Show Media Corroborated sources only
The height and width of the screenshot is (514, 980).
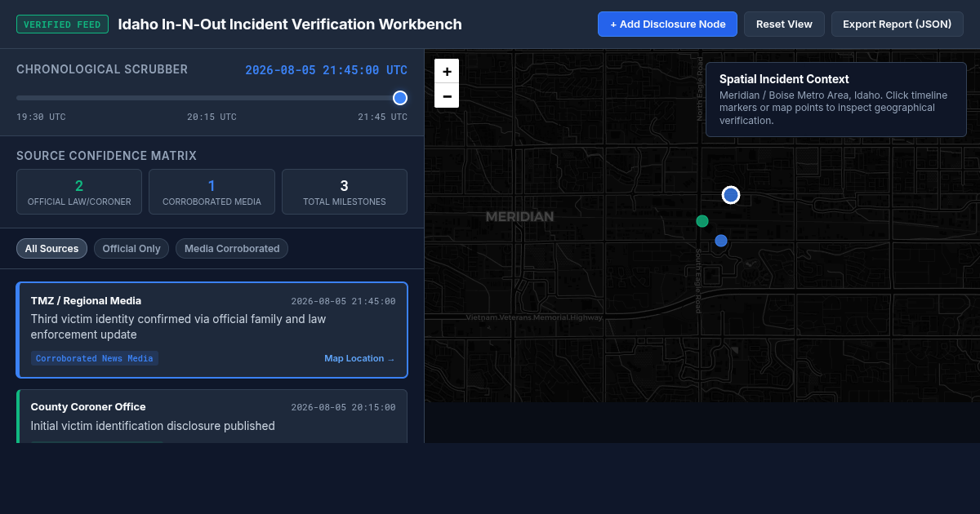tap(232, 248)
